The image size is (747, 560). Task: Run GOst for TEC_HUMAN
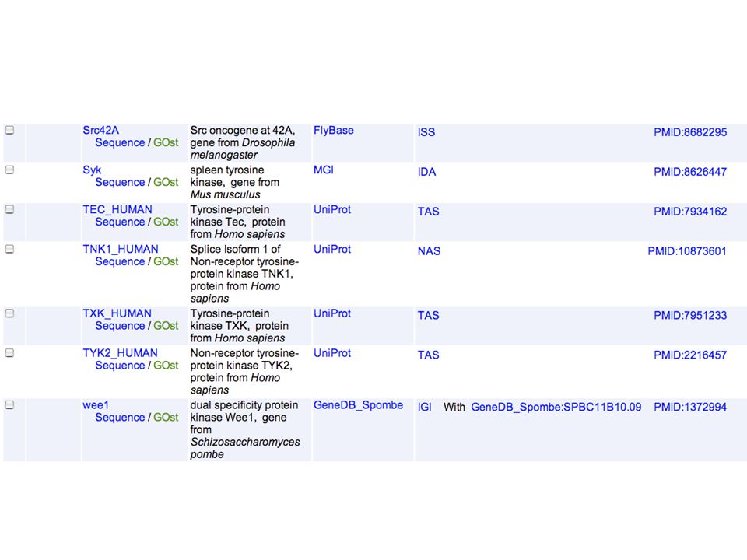click(x=166, y=222)
